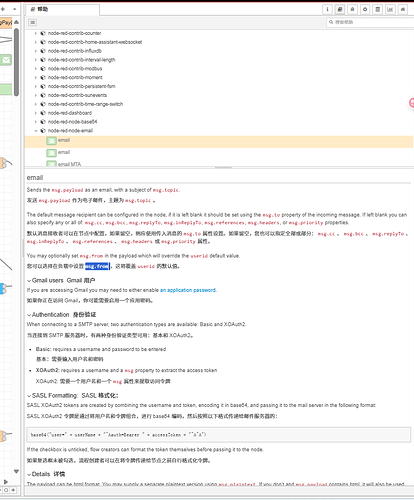414x500 pixels.
Task: Click the add flow tab plus icon
Action: [x=3, y=9]
